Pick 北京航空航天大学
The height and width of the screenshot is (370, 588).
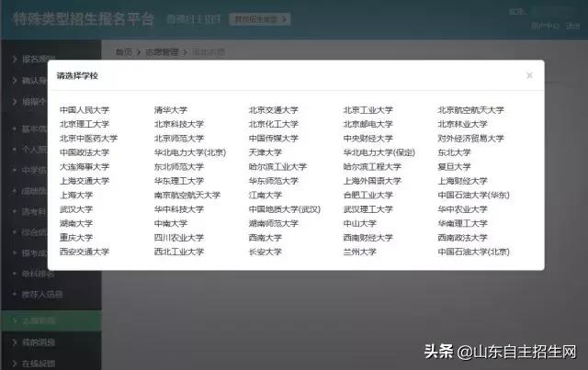click(470, 110)
